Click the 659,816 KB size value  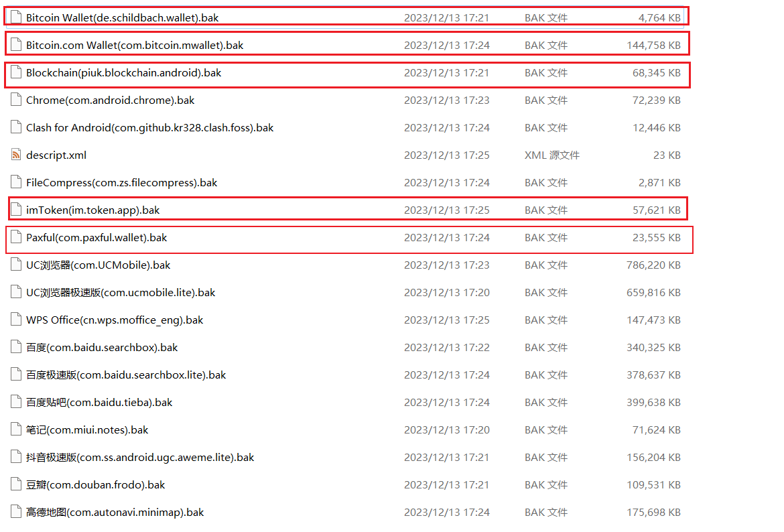coord(653,293)
